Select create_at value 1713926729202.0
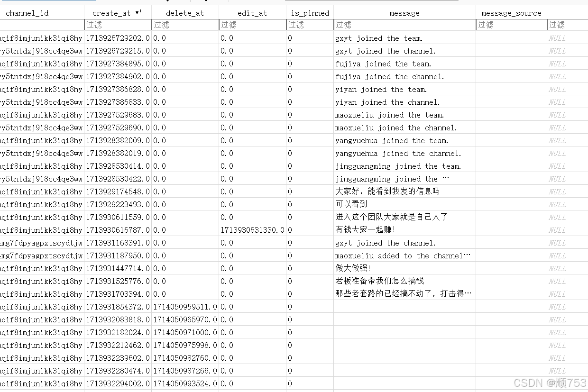This screenshot has height=392, width=588. pyautogui.click(x=118, y=38)
